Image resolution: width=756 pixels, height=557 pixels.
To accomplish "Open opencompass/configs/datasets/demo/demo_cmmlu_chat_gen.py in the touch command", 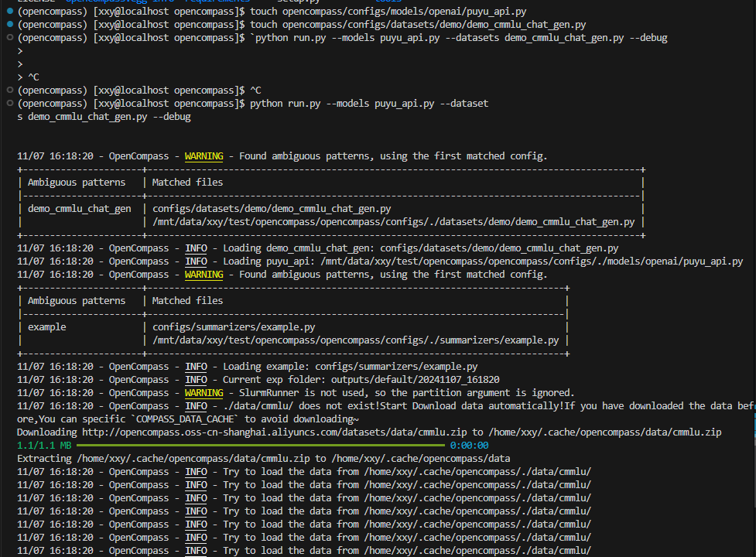I will point(434,25).
